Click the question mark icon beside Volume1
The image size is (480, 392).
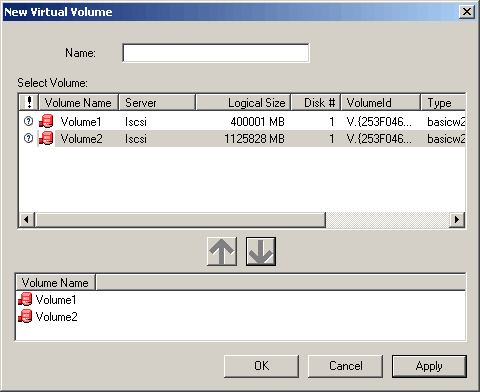click(x=29, y=121)
